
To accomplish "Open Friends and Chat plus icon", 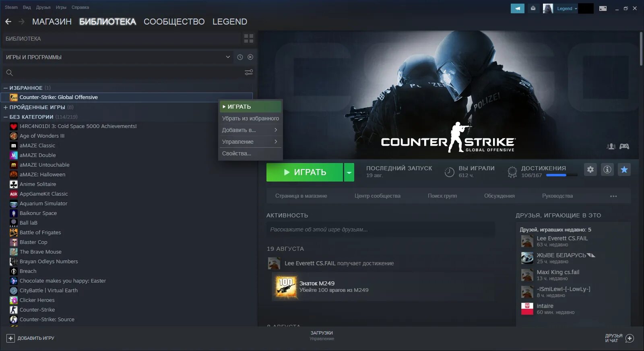I will 630,339.
